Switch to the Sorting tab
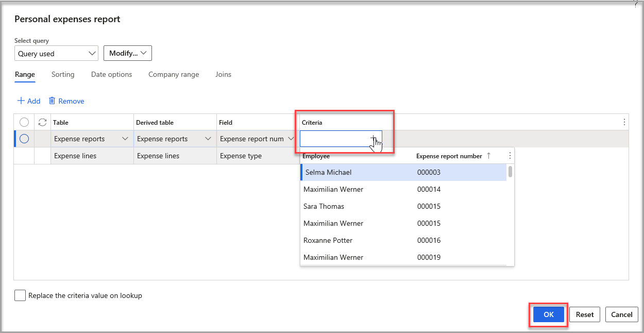Viewport: 644px width, 333px height. 63,75
